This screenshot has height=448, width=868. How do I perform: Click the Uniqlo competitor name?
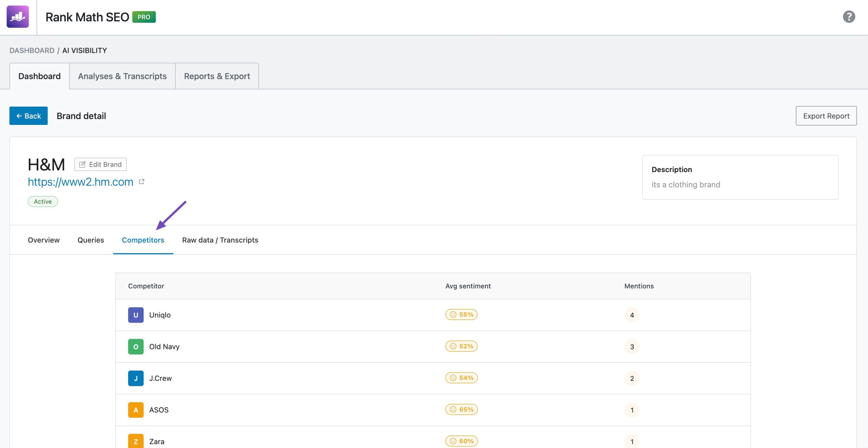click(x=160, y=315)
